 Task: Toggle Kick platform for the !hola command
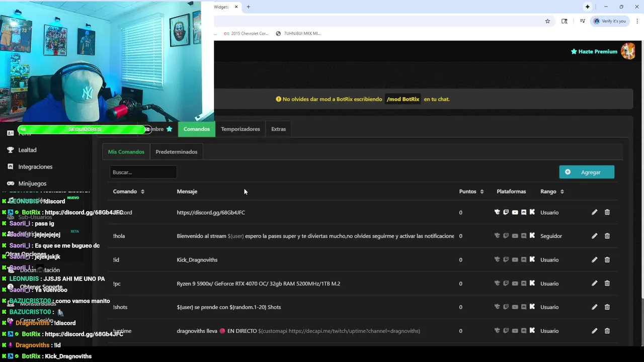click(532, 236)
